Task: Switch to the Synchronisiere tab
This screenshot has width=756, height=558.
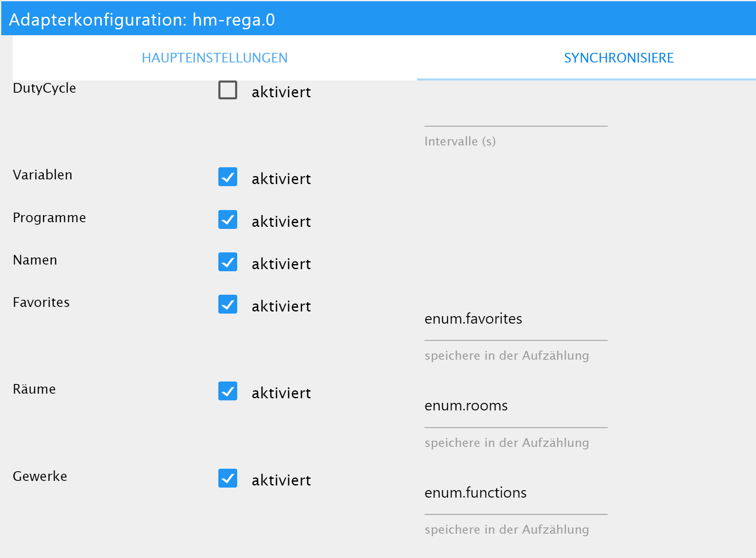Action: pyautogui.click(x=619, y=58)
